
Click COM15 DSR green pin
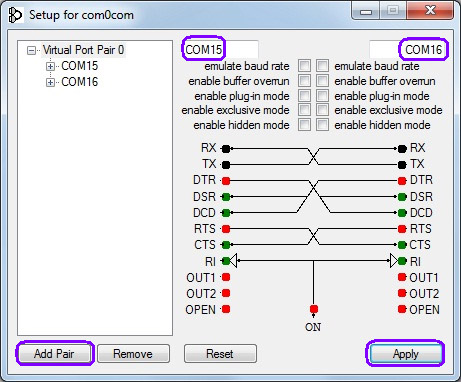226,197
